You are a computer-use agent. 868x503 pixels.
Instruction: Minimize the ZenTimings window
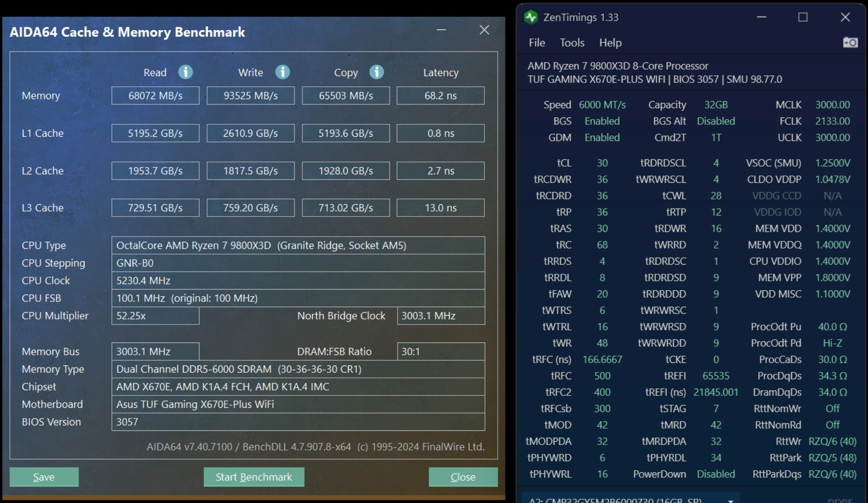click(762, 17)
